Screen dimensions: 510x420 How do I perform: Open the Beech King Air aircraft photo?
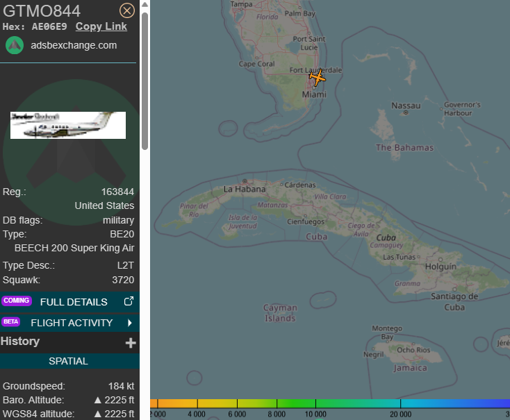click(x=68, y=125)
